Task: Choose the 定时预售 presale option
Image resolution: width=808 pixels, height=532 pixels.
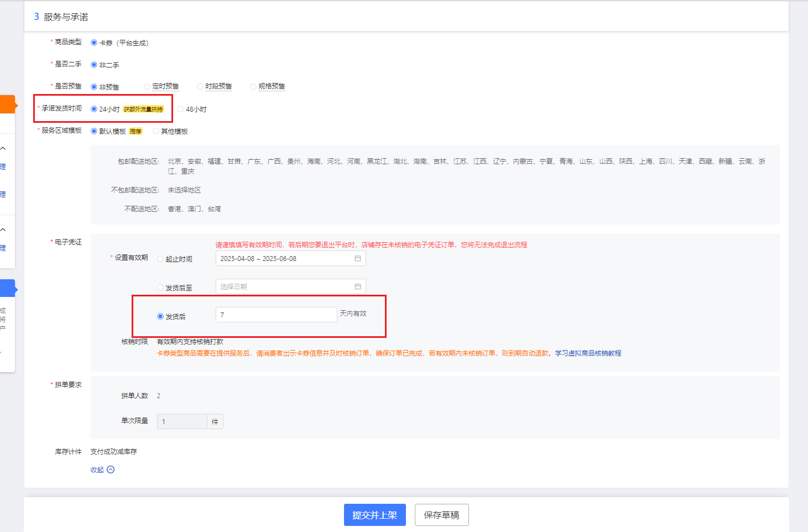Action: (147, 87)
